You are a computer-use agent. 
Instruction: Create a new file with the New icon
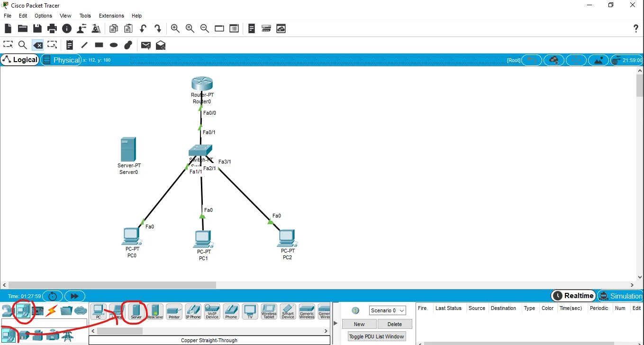coord(8,28)
